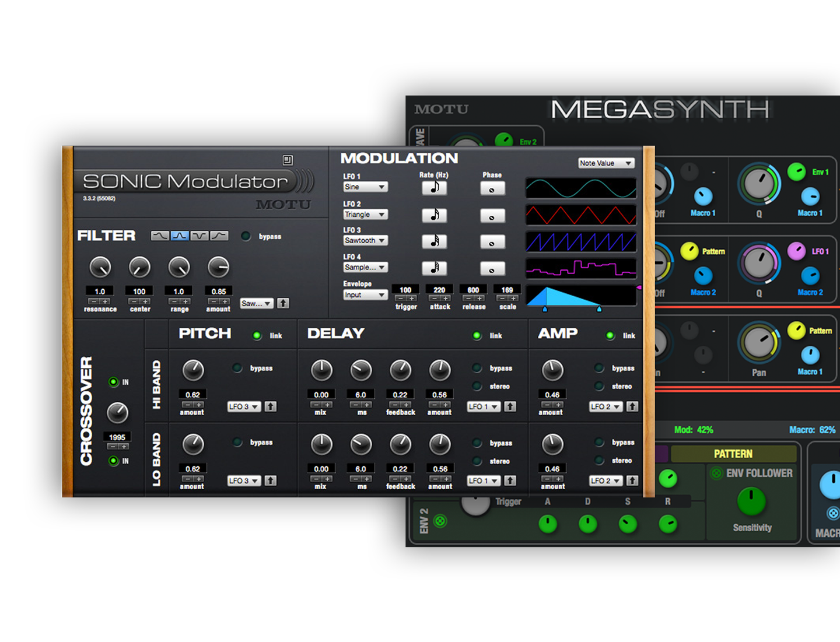Select the band-pass filter shape icon

click(x=180, y=236)
